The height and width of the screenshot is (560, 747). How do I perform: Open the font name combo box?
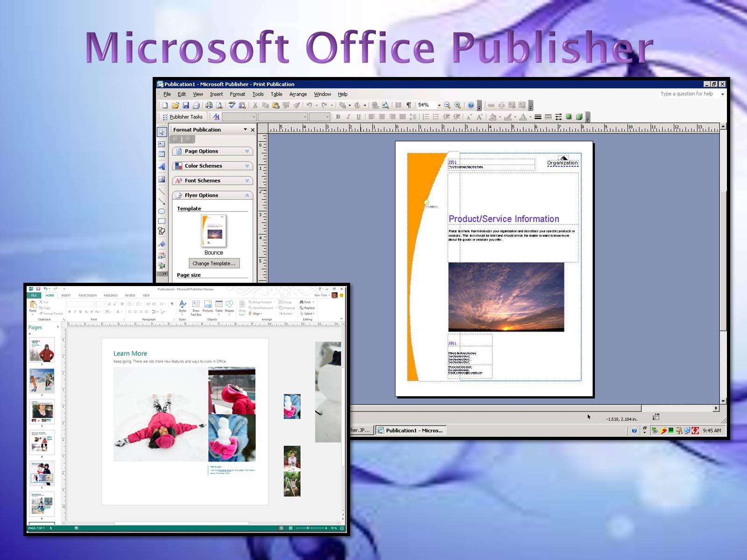click(x=282, y=117)
